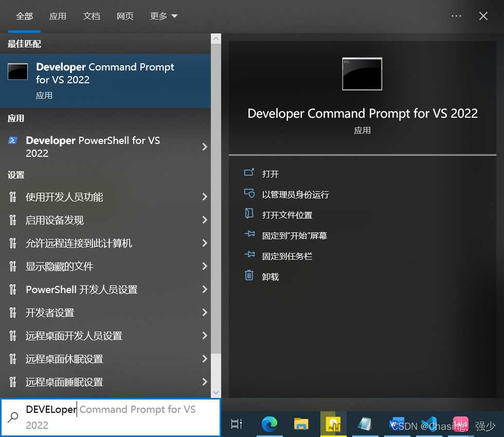
Task: Click the settings icon beside PowerShell 开发人员设置
Action: point(12,289)
